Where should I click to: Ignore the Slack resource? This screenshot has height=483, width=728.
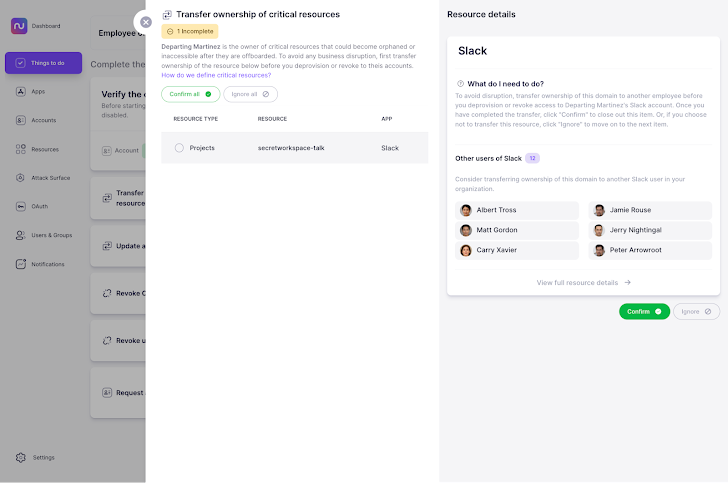[x=696, y=312]
